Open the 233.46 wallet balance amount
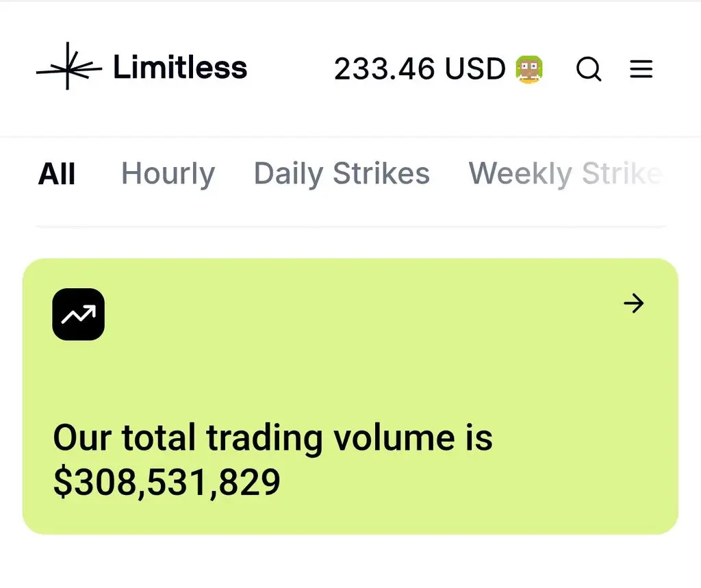 (385, 69)
